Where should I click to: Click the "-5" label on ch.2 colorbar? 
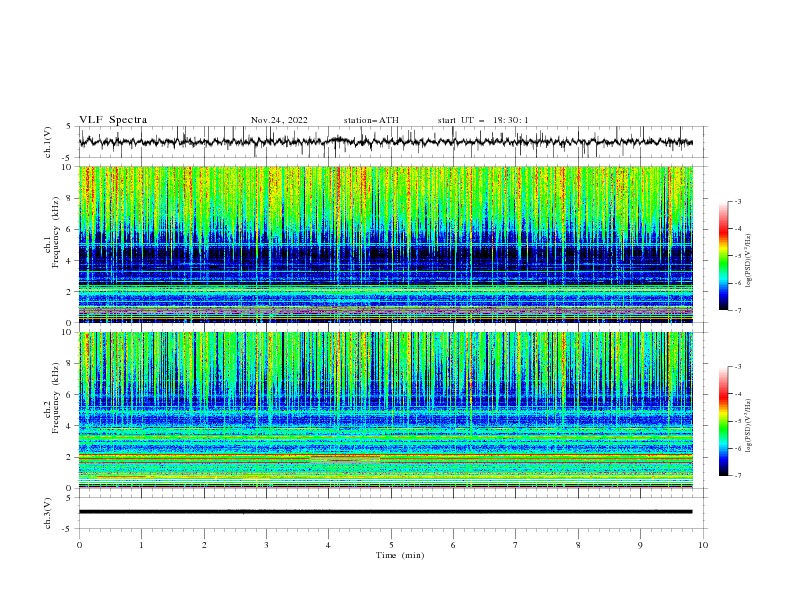click(738, 421)
